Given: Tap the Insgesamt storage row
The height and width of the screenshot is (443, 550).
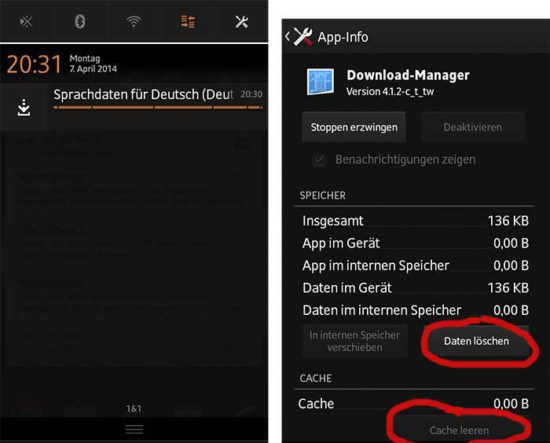Looking at the screenshot, I should 415,221.
